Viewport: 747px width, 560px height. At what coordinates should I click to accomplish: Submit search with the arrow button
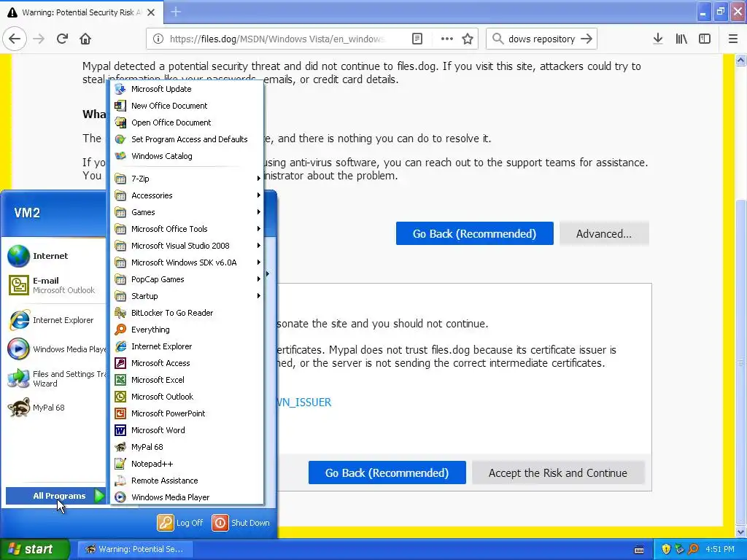(587, 39)
